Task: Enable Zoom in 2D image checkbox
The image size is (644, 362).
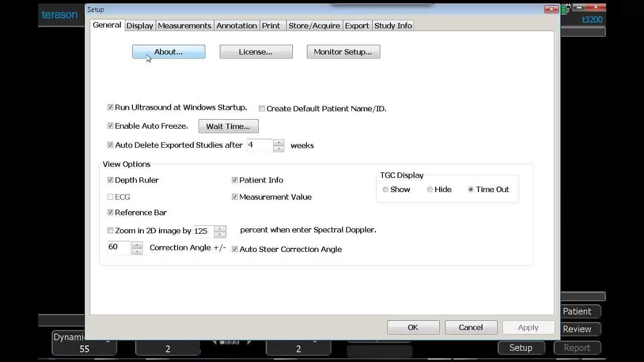Action: click(x=111, y=231)
